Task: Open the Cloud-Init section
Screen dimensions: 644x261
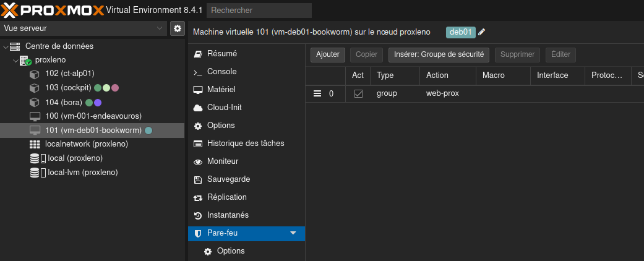Action: coord(225,108)
